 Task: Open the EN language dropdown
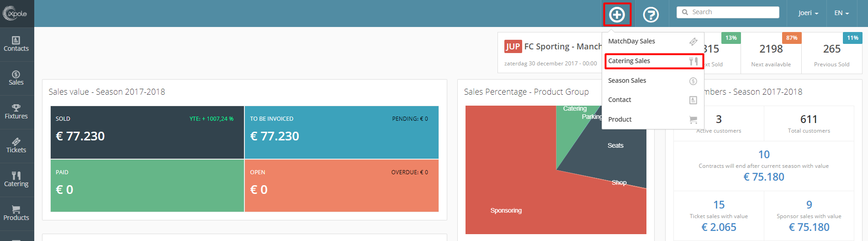[x=841, y=13]
